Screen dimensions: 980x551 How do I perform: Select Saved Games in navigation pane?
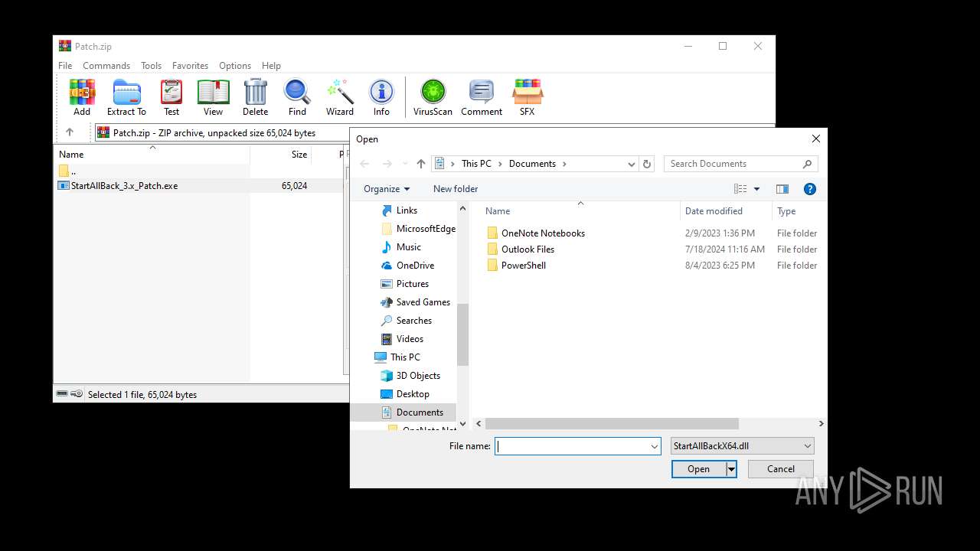tap(423, 302)
